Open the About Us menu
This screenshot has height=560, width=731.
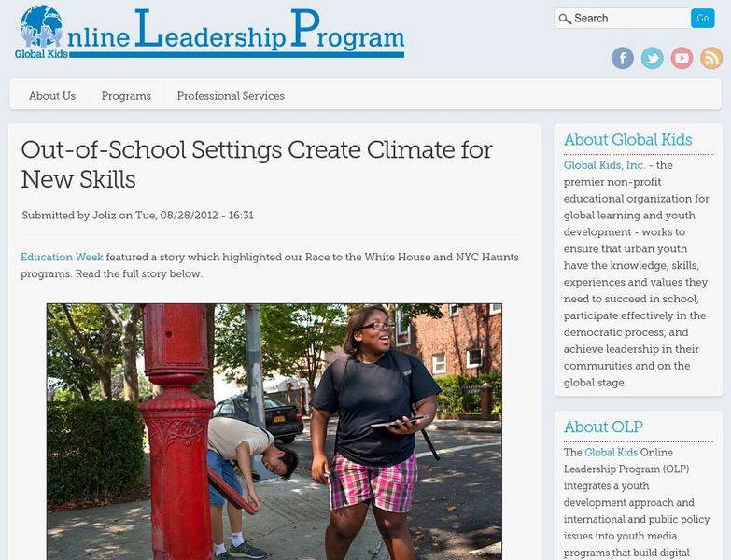[52, 95]
